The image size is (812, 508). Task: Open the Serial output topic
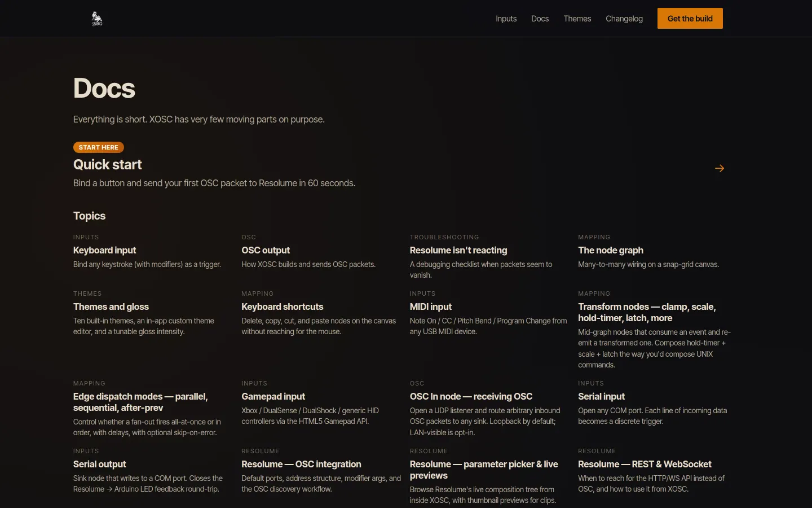[x=100, y=464]
